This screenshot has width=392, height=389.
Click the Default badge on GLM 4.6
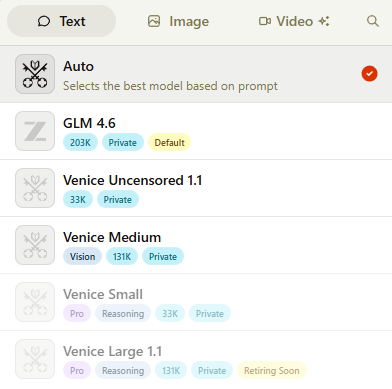click(169, 143)
